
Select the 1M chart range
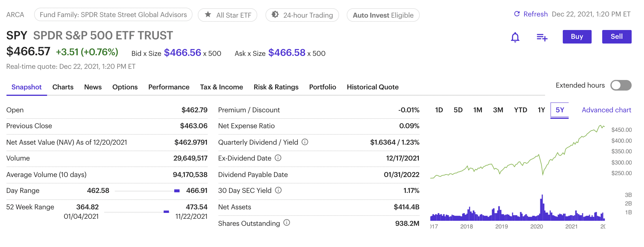tap(478, 110)
